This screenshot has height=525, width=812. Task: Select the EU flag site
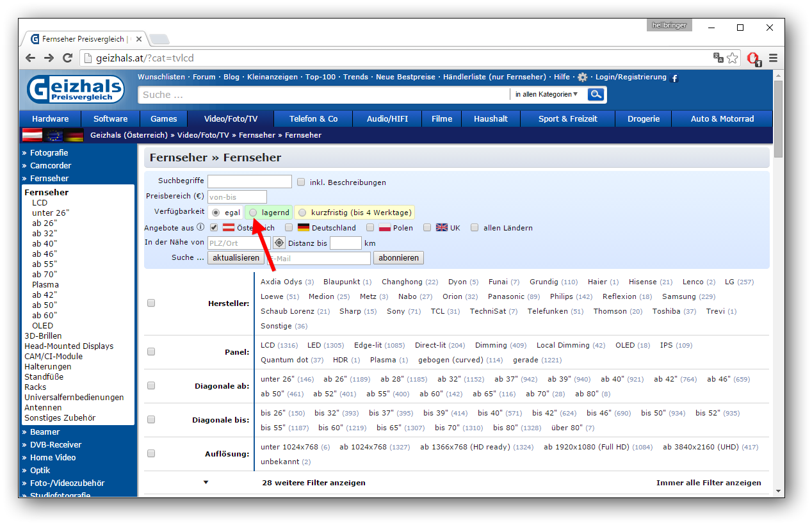[53, 135]
